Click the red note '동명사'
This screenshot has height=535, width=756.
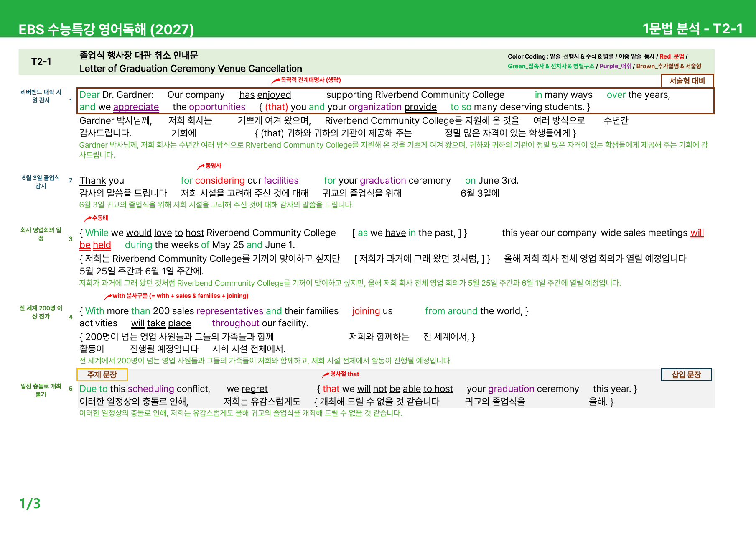pyautogui.click(x=213, y=166)
